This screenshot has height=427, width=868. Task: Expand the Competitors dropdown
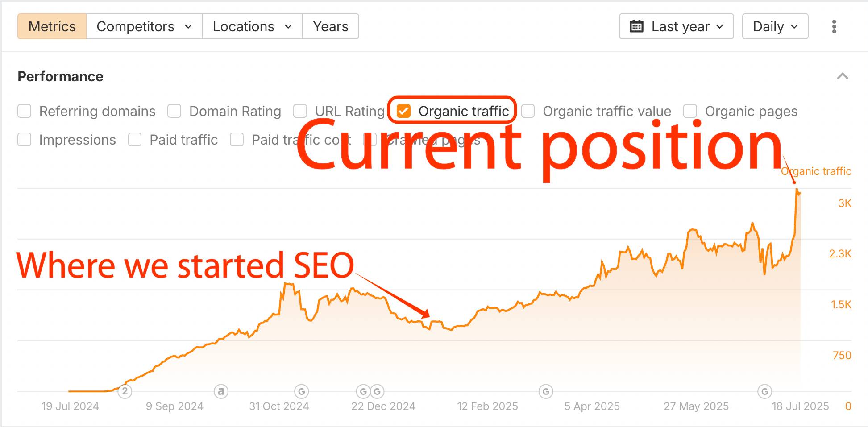(x=144, y=26)
